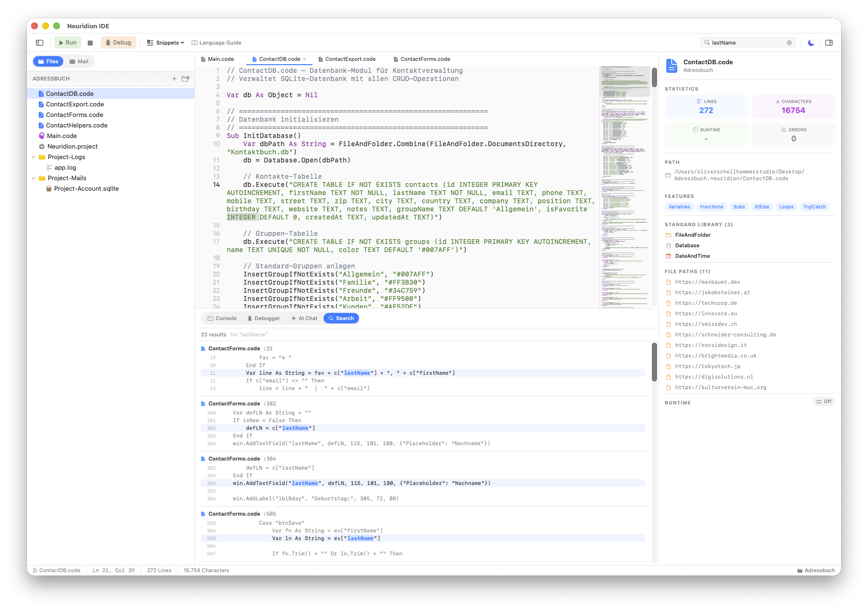The width and height of the screenshot is (868, 611).
Task: Switch to the Main.code tab
Action: [221, 59]
